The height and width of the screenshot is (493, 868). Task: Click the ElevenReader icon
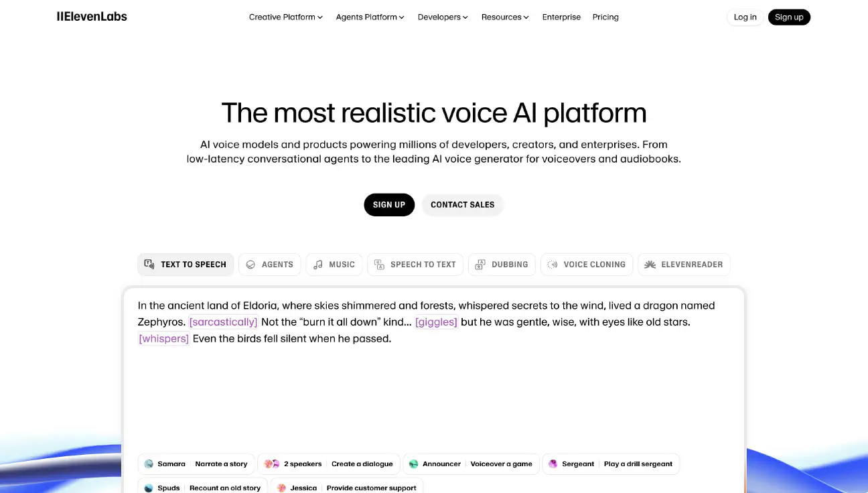coord(650,265)
